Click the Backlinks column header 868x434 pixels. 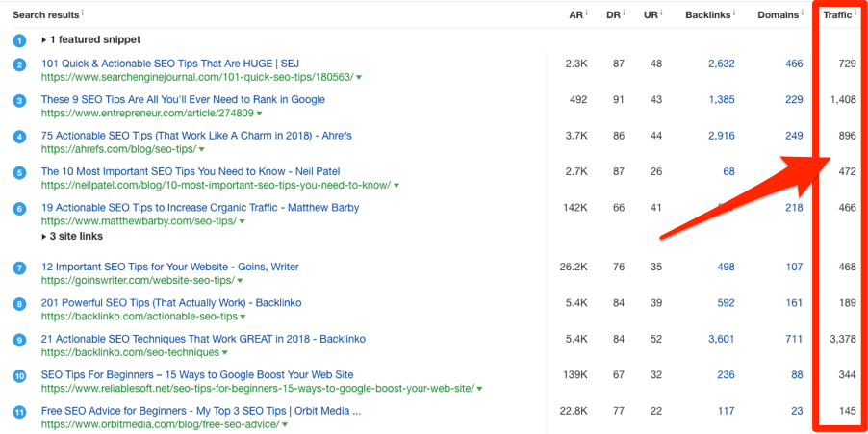707,15
